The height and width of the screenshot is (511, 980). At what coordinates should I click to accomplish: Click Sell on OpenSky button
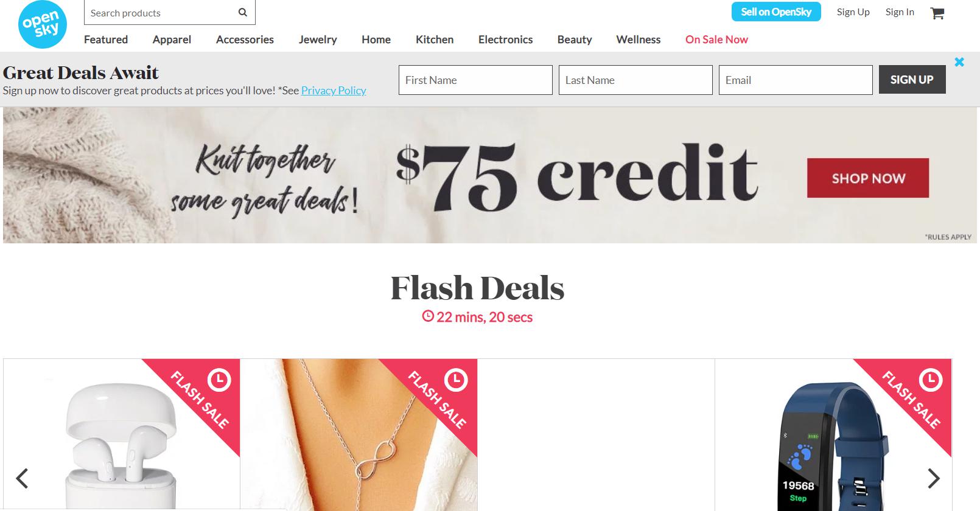tap(776, 12)
